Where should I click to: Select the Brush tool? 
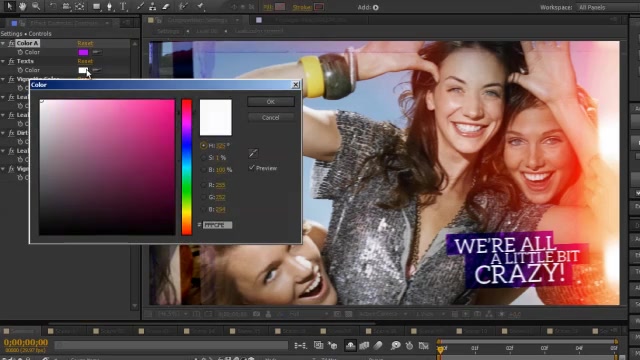coord(140,6)
